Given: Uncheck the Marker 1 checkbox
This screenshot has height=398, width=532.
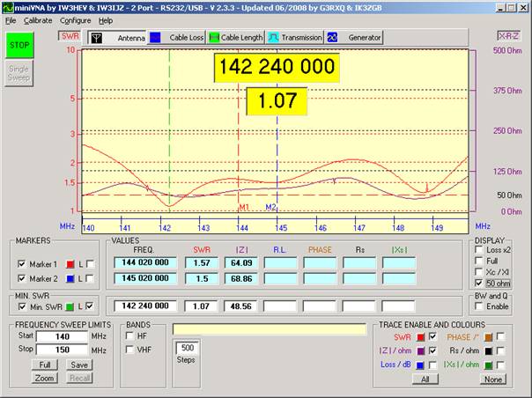Looking at the screenshot, I should [22, 264].
